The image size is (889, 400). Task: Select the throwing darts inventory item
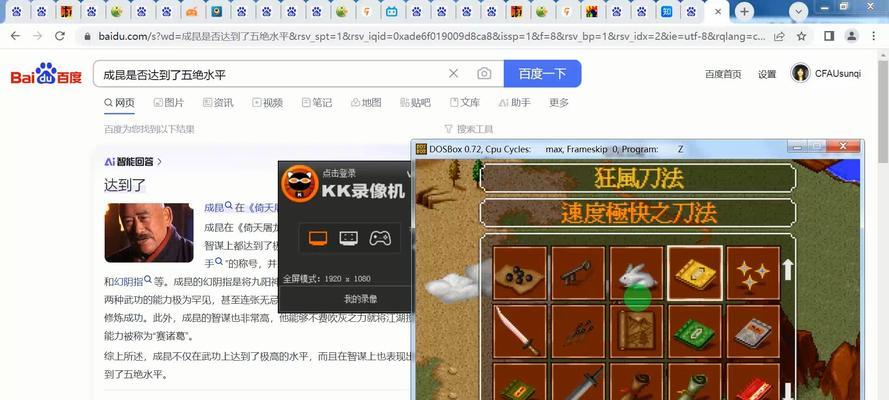[577, 331]
